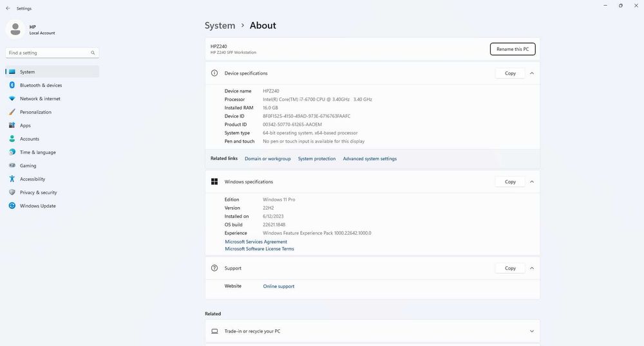Click the Network & internet wifi icon
644x346 pixels.
click(12, 98)
